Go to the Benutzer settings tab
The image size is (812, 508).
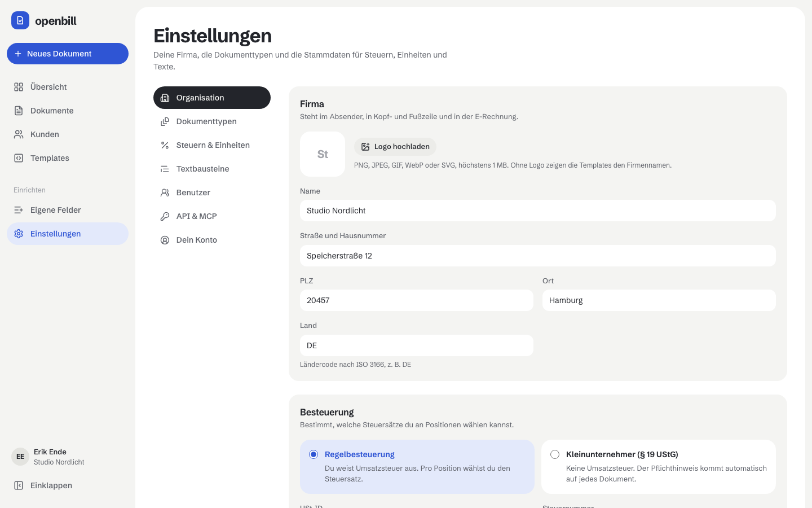212,192
